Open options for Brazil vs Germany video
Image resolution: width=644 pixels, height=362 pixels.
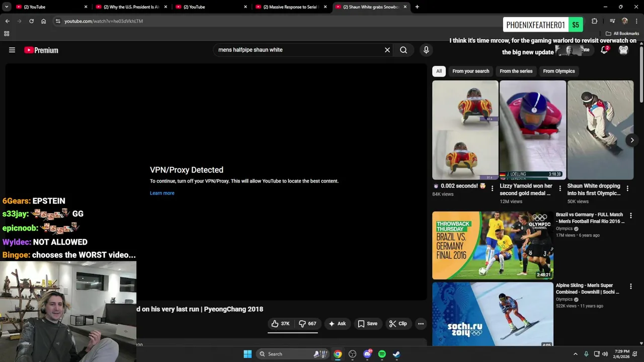[630, 215]
